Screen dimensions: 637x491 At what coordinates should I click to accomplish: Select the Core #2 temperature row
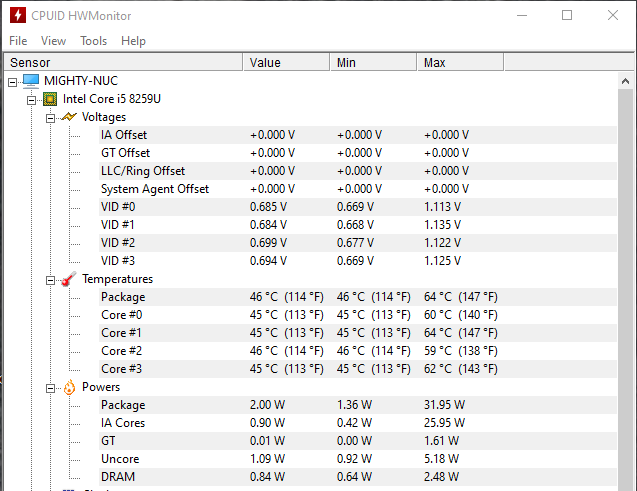pyautogui.click(x=358, y=351)
